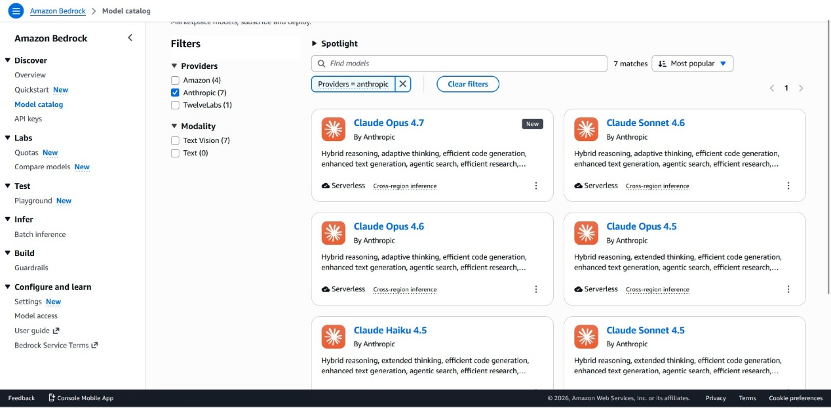Check the Text Vision (7) modality checkbox
Viewport: 831px width, 408px height.
coord(175,140)
